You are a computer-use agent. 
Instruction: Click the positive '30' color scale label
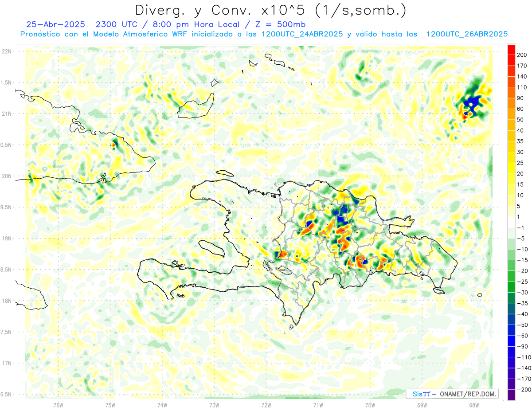[521, 152]
